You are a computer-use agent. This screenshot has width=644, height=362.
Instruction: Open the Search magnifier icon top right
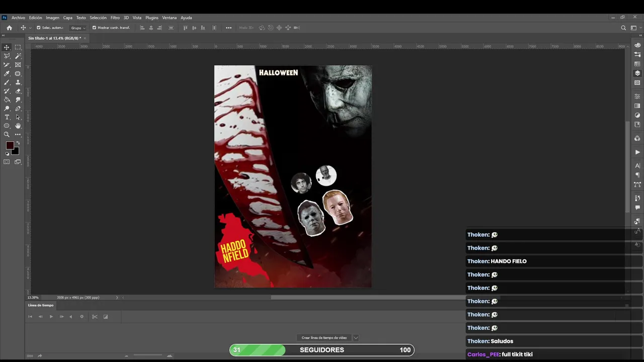(623, 28)
